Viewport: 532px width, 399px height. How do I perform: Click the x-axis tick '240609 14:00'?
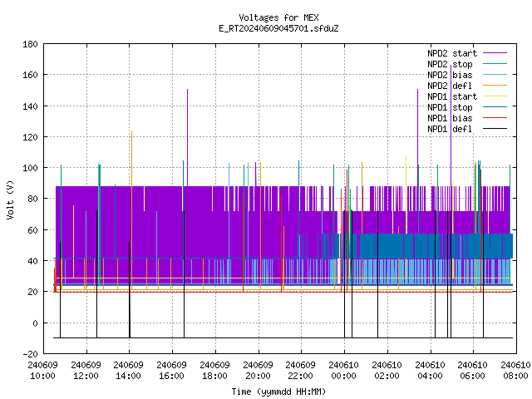click(129, 371)
